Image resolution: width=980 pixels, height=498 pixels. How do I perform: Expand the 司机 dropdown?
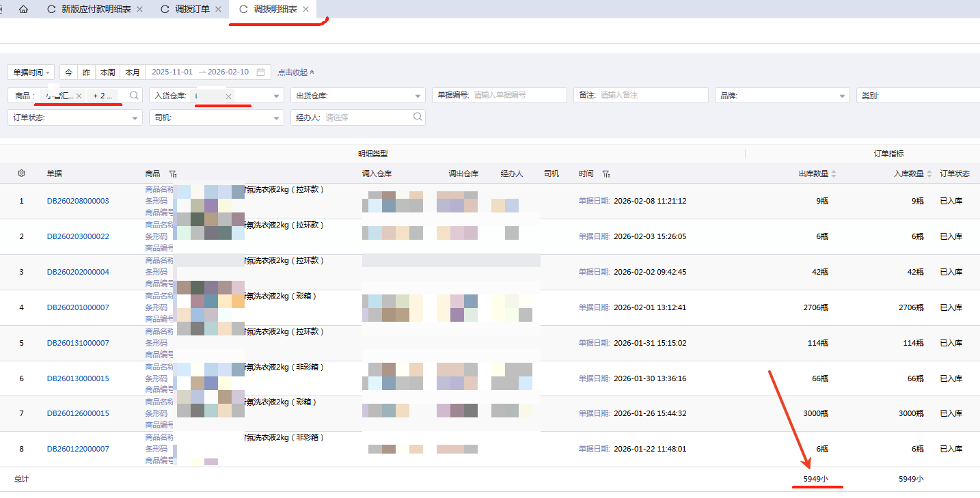[x=276, y=118]
